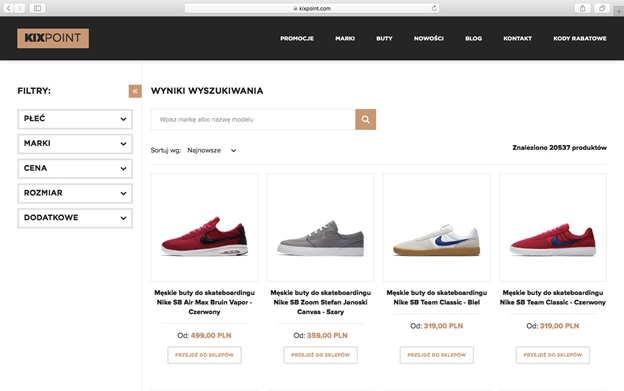Open the BLOG navigation link

pyautogui.click(x=474, y=39)
